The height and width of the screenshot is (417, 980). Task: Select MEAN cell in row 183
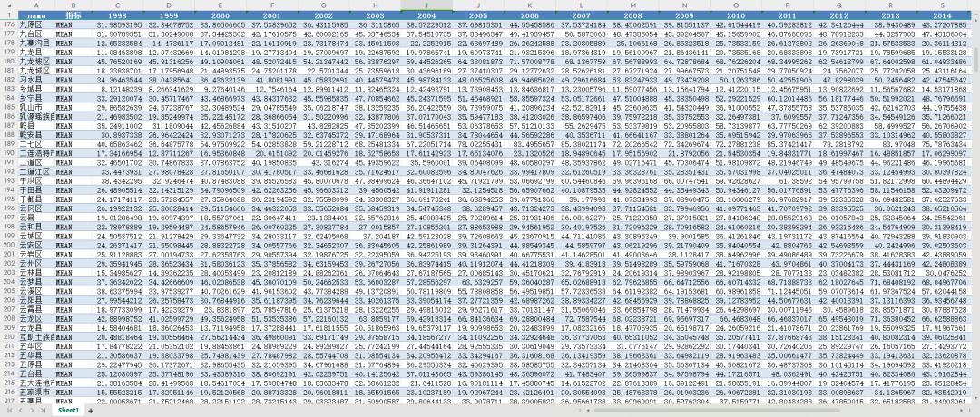pos(73,89)
